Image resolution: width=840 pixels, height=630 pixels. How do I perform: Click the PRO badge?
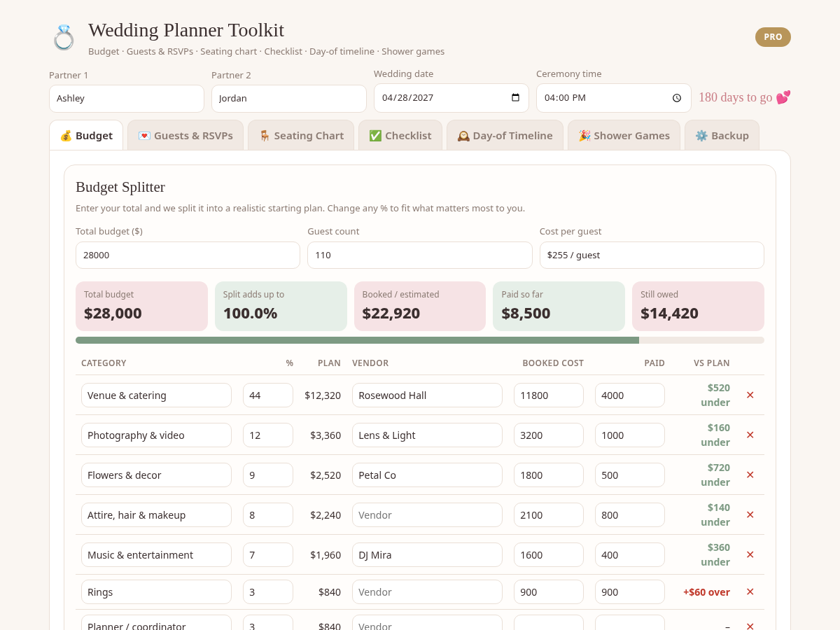(x=773, y=37)
